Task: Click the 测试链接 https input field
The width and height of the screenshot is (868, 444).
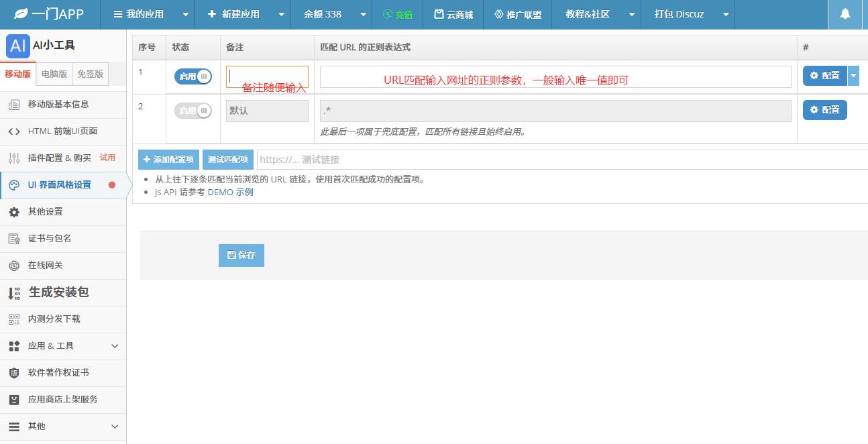Action: [x=562, y=160]
